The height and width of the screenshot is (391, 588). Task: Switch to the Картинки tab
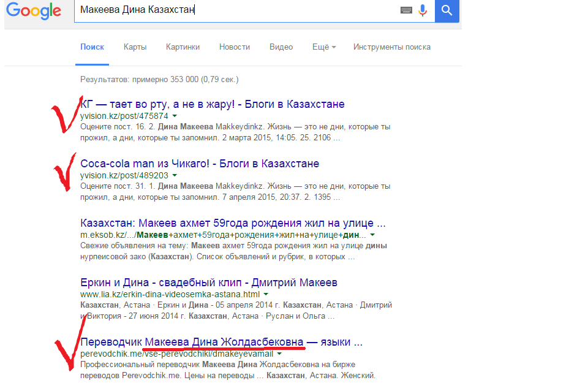point(183,47)
